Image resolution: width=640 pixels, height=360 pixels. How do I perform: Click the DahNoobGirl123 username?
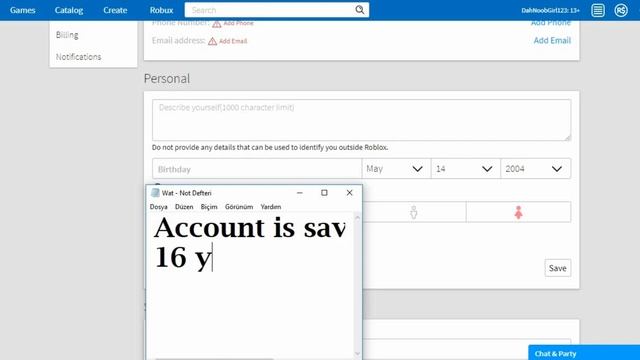click(550, 10)
